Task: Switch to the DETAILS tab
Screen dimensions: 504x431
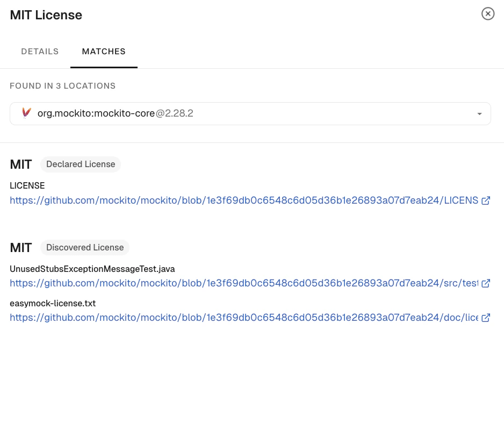Action: pos(40,52)
